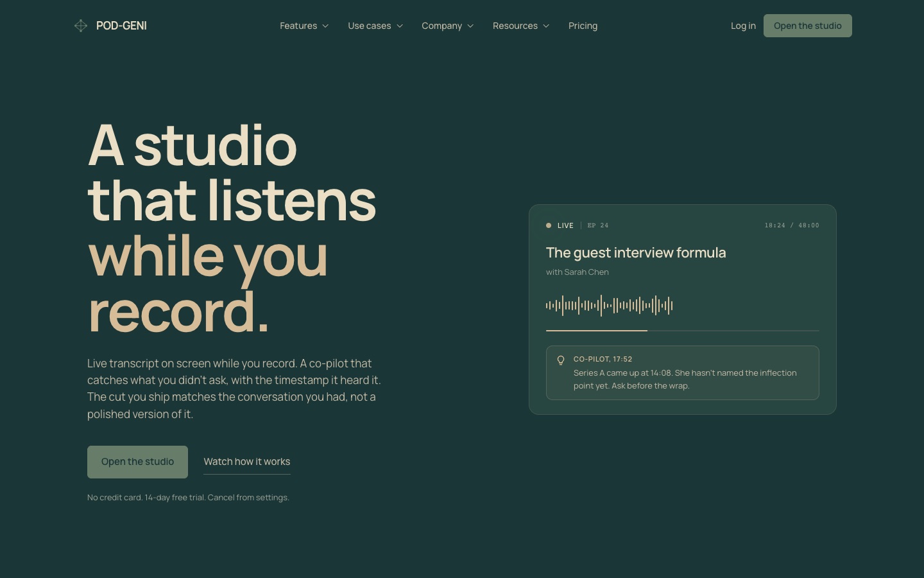This screenshot has width=924, height=578.
Task: Click the 'EP 24' episode label
Action: (598, 225)
